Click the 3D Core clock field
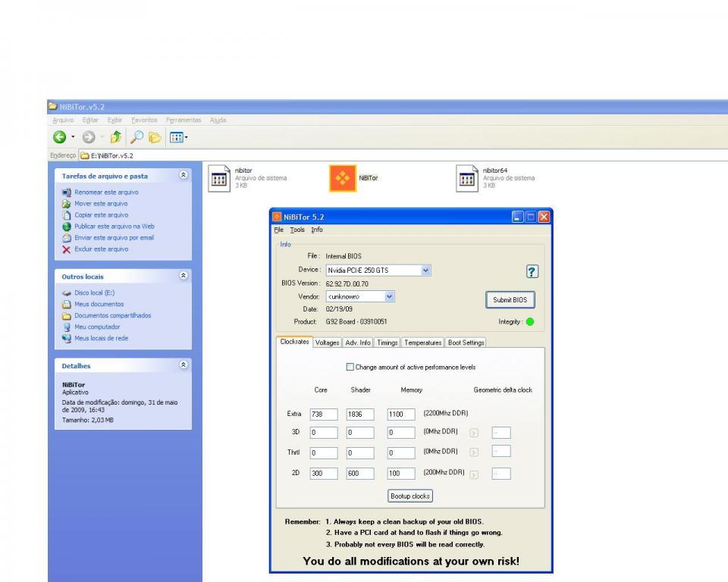Viewport: 728px width, 582px height. [324, 433]
